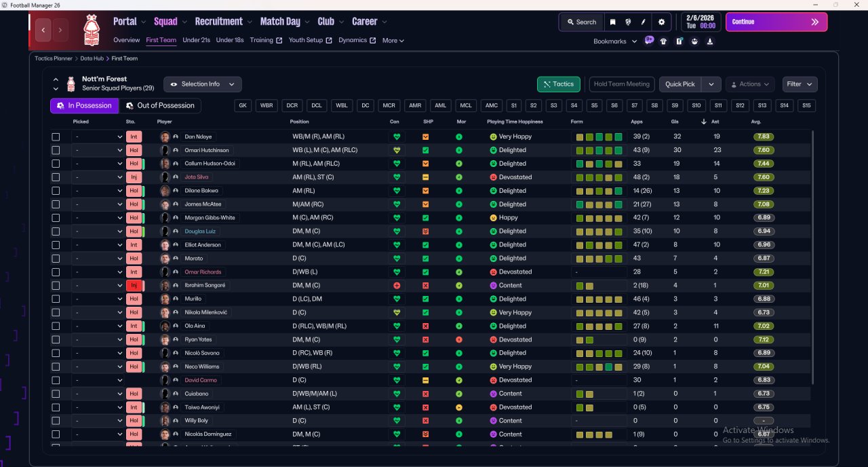Open the Recruitment menu

point(223,22)
